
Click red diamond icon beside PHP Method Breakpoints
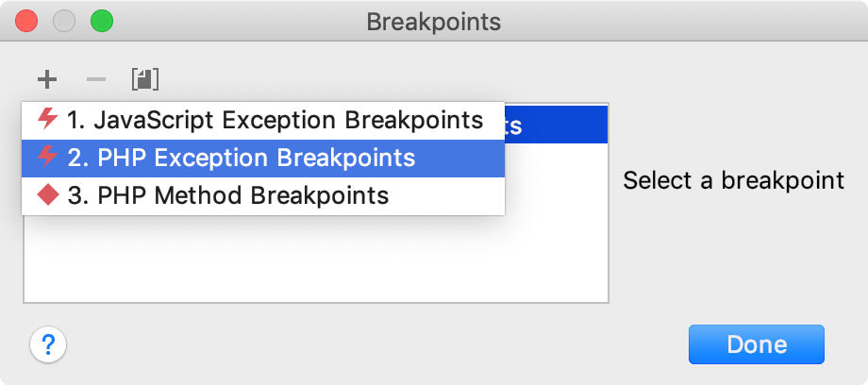pos(47,195)
